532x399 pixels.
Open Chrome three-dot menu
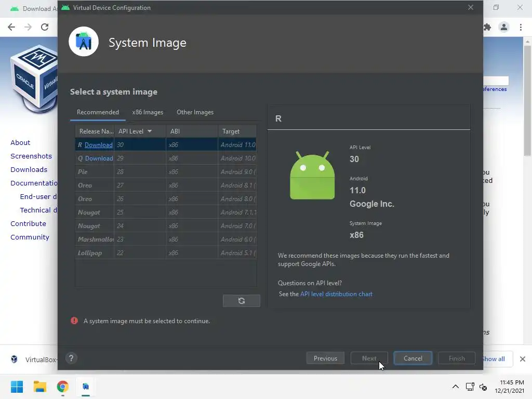coord(521,27)
